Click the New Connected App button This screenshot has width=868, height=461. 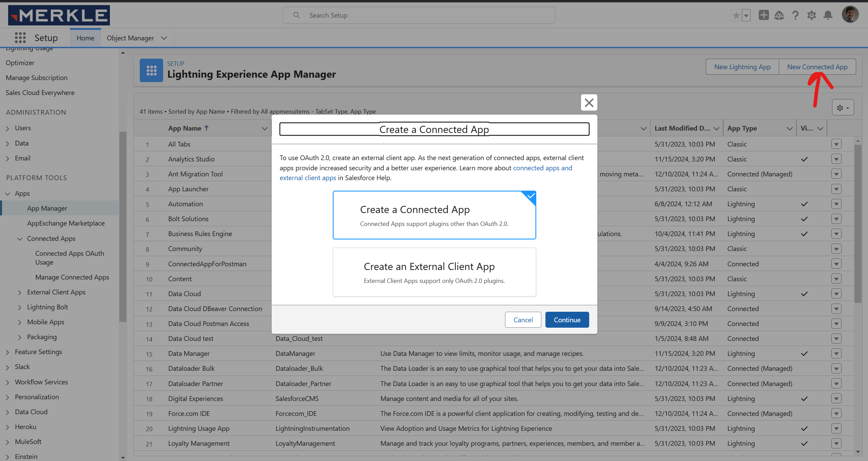click(817, 67)
